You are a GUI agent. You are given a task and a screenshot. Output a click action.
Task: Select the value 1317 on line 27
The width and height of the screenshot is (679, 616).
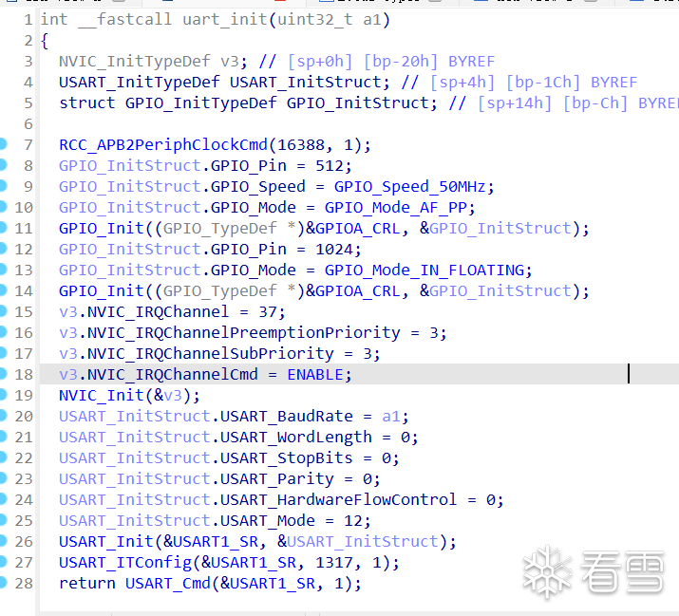click(x=334, y=563)
